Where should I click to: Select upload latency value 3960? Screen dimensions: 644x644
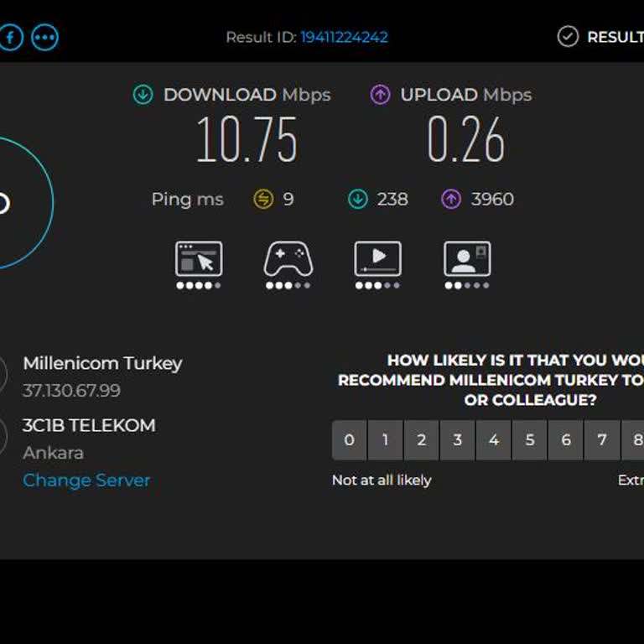click(x=492, y=200)
